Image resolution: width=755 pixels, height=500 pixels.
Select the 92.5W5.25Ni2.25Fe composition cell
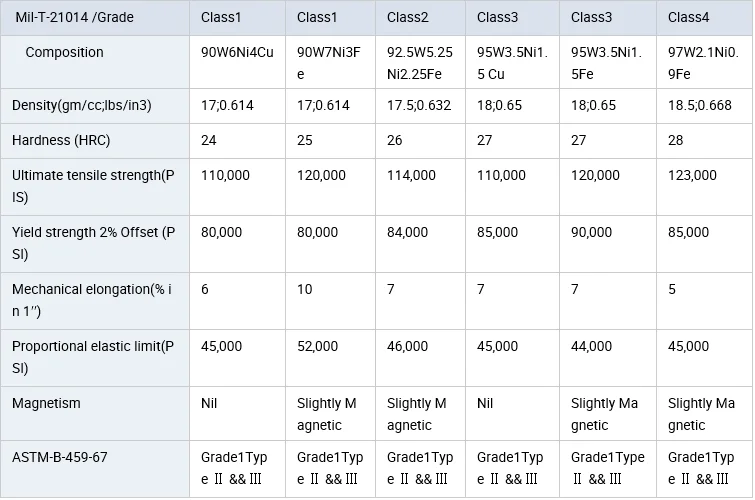[420, 62]
